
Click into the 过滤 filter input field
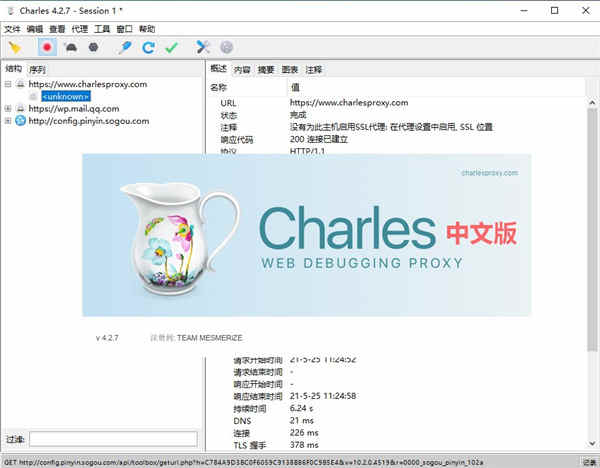point(113,439)
